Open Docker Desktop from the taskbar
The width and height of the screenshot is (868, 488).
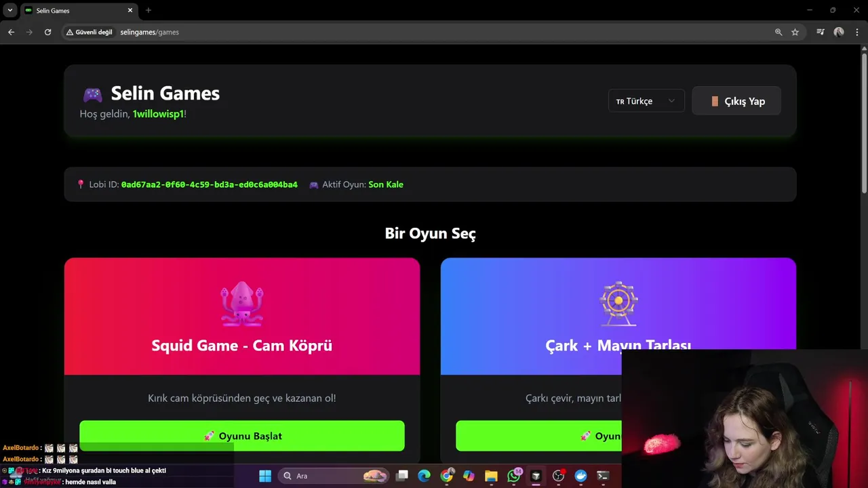point(580,476)
